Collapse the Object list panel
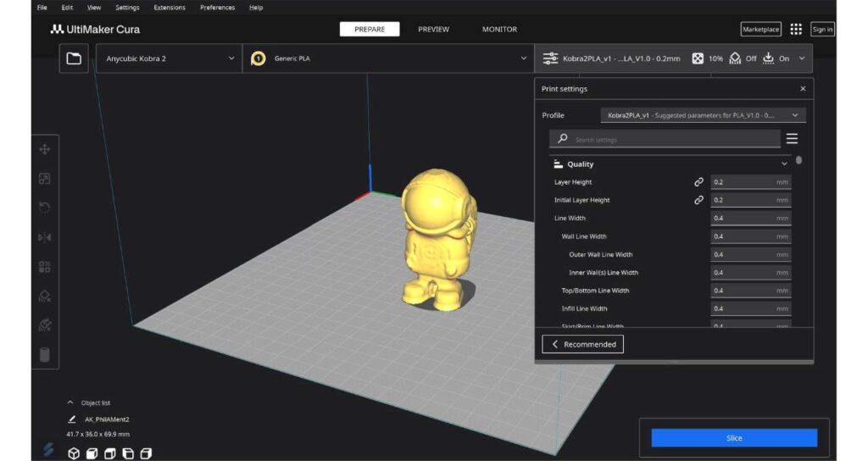 (x=70, y=403)
